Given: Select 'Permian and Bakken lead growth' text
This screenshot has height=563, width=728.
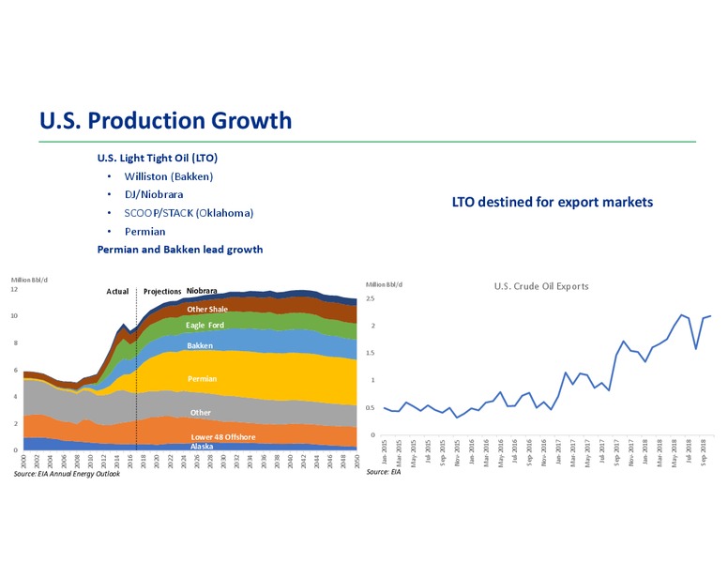Looking at the screenshot, I should tap(180, 250).
